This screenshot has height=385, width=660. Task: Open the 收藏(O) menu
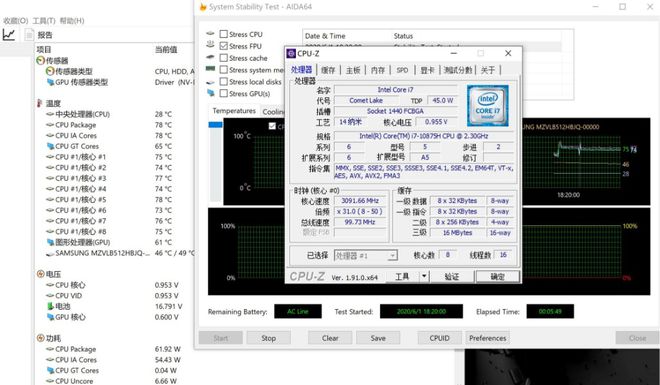click(x=16, y=20)
